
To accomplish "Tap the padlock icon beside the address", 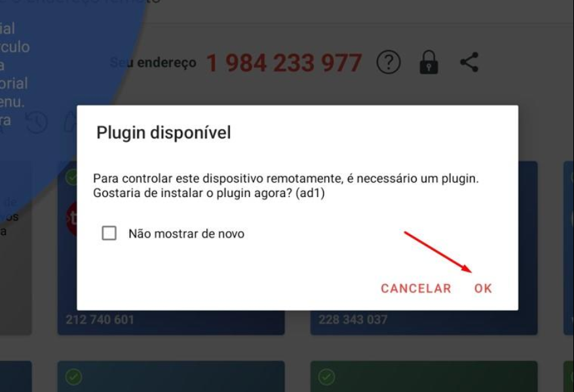I will point(429,62).
